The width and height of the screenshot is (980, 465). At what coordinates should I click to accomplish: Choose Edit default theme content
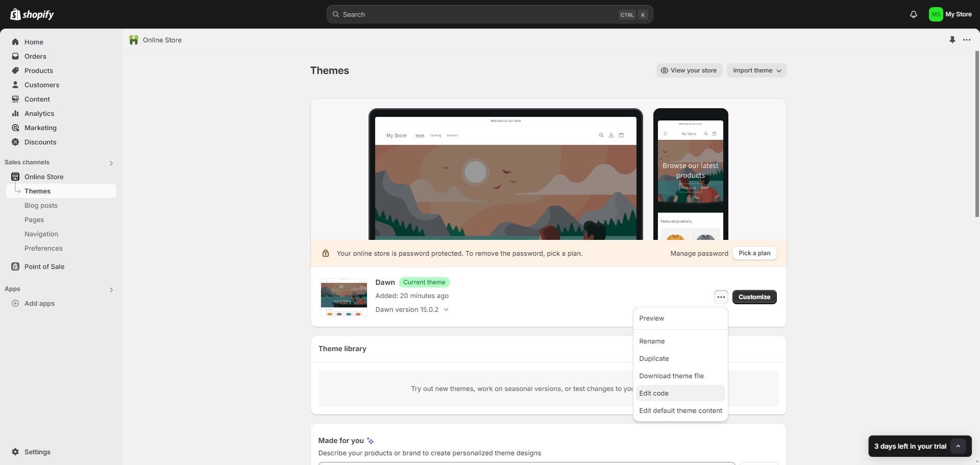click(680, 410)
